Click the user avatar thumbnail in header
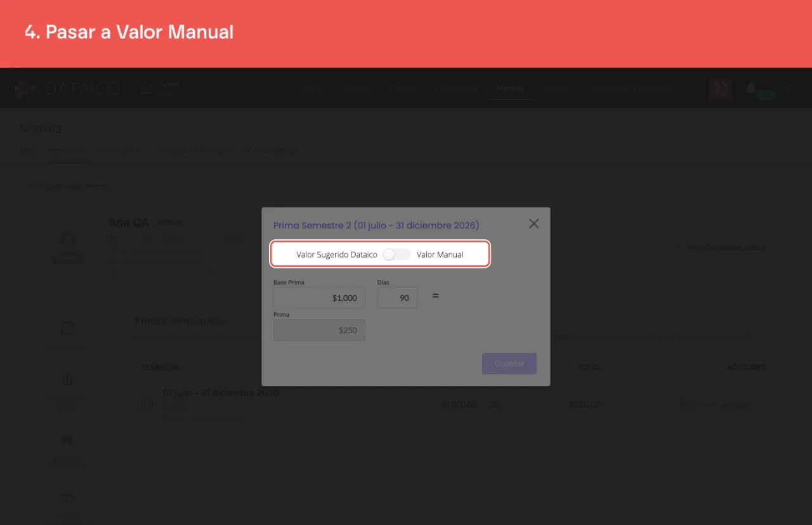 [721, 88]
